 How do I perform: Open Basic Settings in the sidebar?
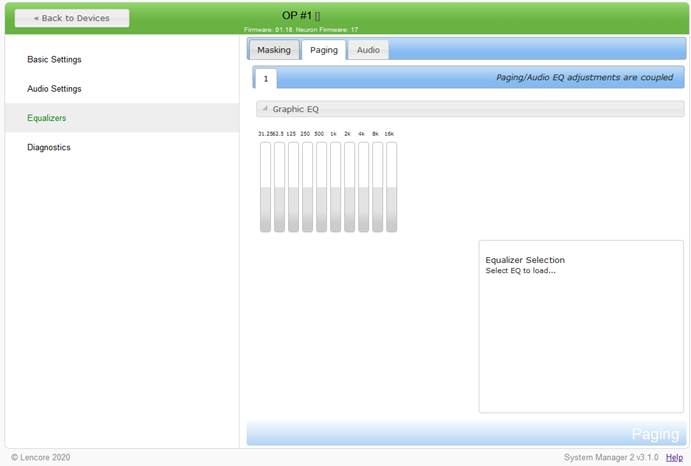pos(54,60)
